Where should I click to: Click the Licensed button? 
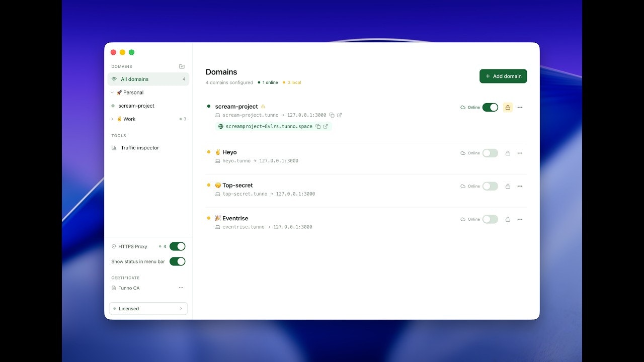(x=148, y=309)
